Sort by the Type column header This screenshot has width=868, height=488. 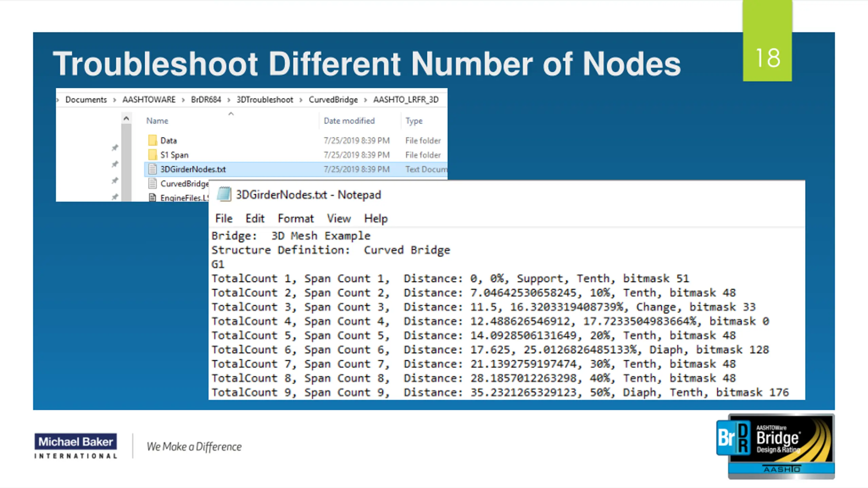point(414,121)
